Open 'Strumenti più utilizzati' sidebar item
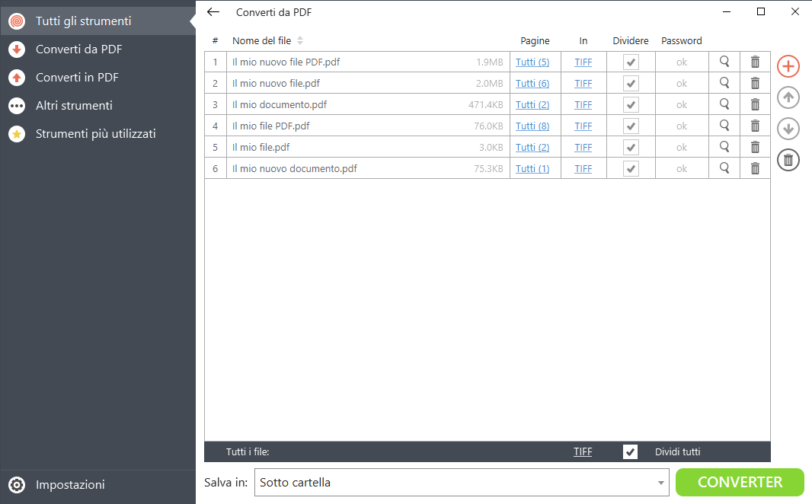Image resolution: width=812 pixels, height=504 pixels. (98, 134)
